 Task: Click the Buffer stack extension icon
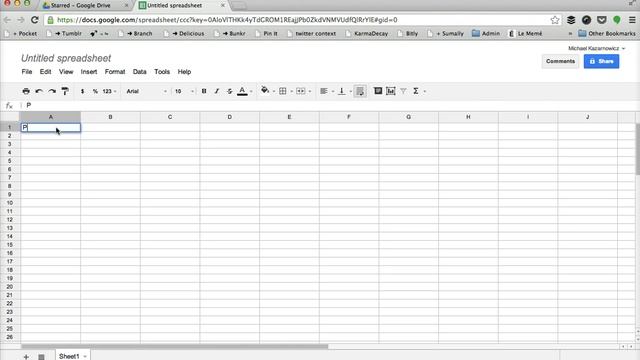tap(571, 20)
